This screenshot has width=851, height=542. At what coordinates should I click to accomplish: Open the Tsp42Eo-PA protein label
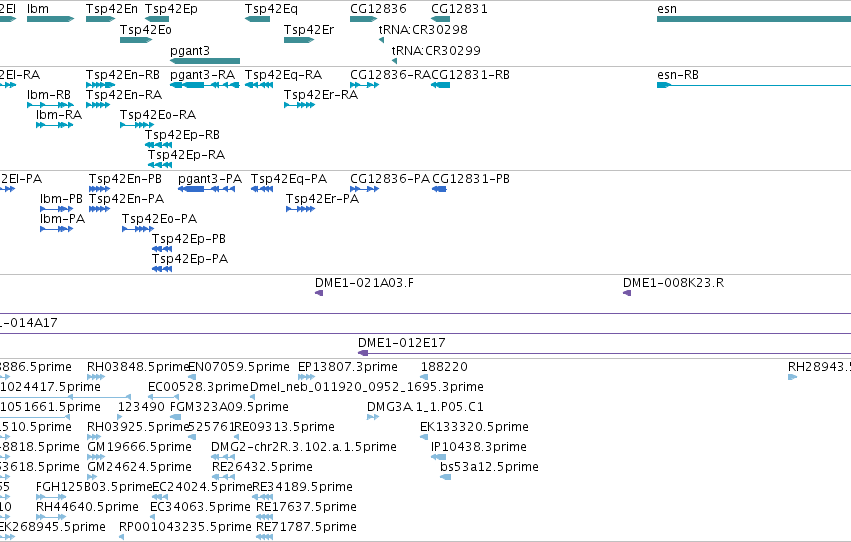[160, 219]
